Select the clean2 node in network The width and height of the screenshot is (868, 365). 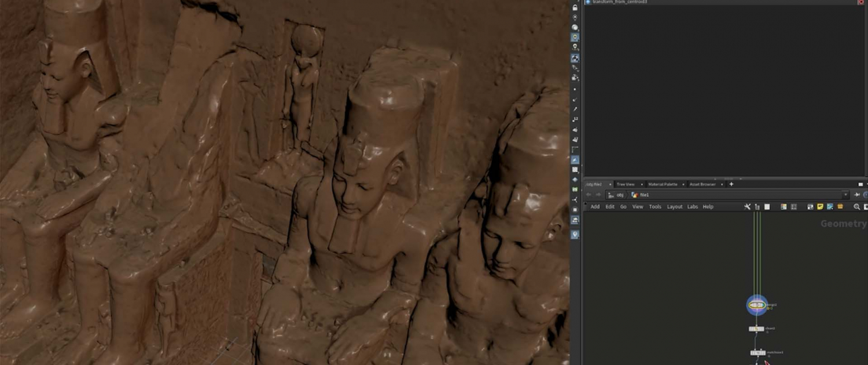pyautogui.click(x=756, y=329)
